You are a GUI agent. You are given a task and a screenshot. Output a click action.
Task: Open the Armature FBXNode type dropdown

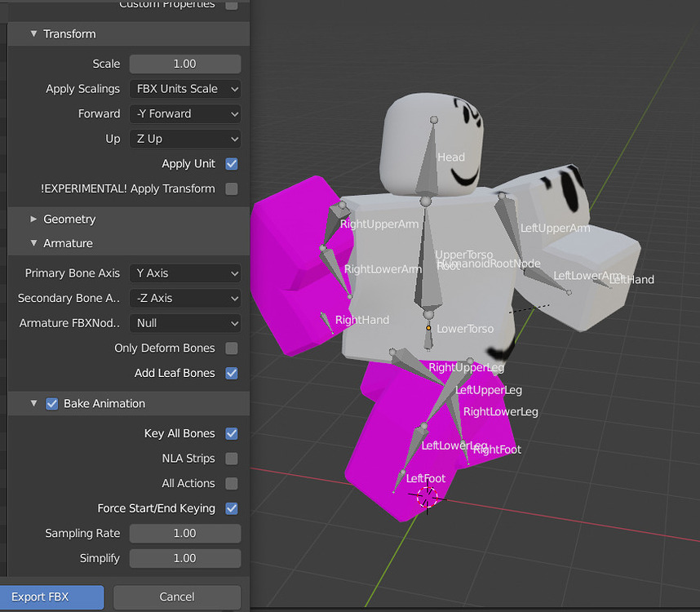click(x=185, y=323)
